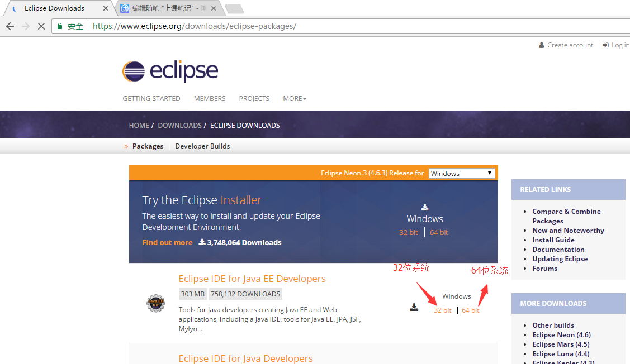Click the green secure padlock icon

coord(59,26)
